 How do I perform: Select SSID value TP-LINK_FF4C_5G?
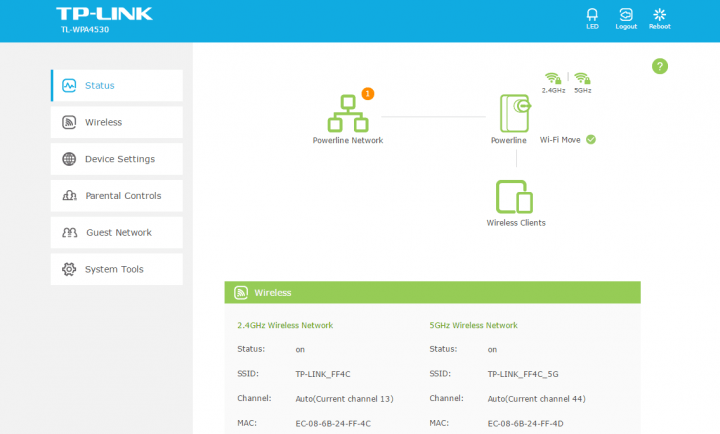[523, 374]
